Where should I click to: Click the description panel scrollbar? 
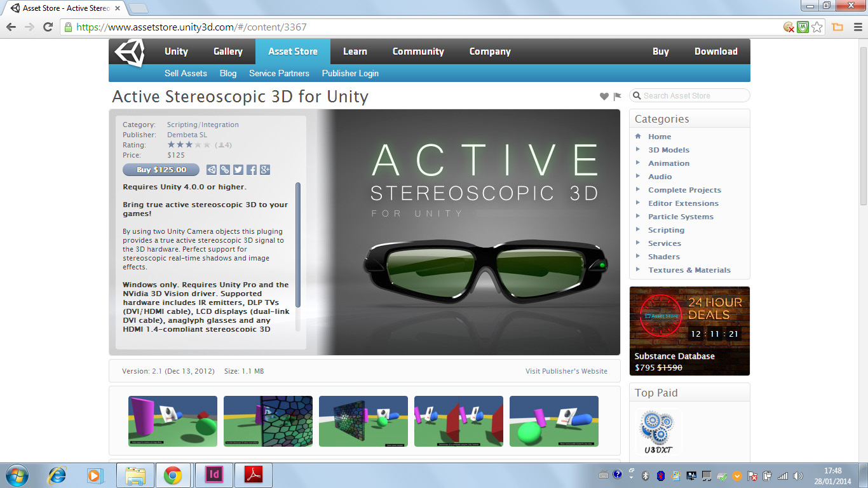298,246
